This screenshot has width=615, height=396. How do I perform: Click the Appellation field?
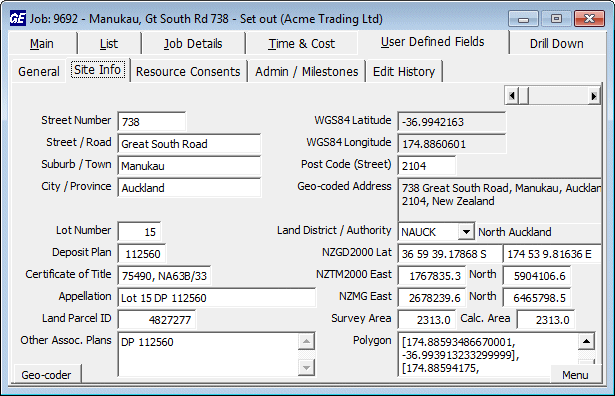(217, 297)
